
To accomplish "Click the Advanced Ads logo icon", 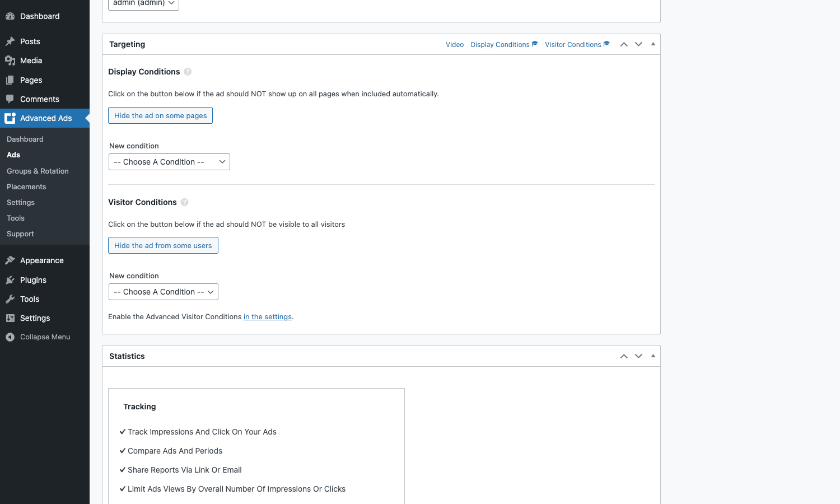I will [x=10, y=118].
